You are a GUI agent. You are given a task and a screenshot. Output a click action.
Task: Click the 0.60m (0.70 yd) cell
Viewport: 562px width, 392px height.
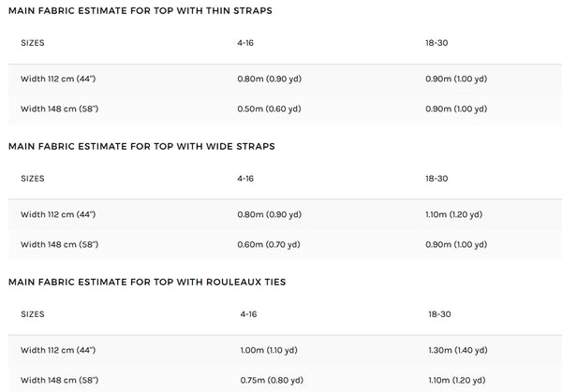point(269,243)
